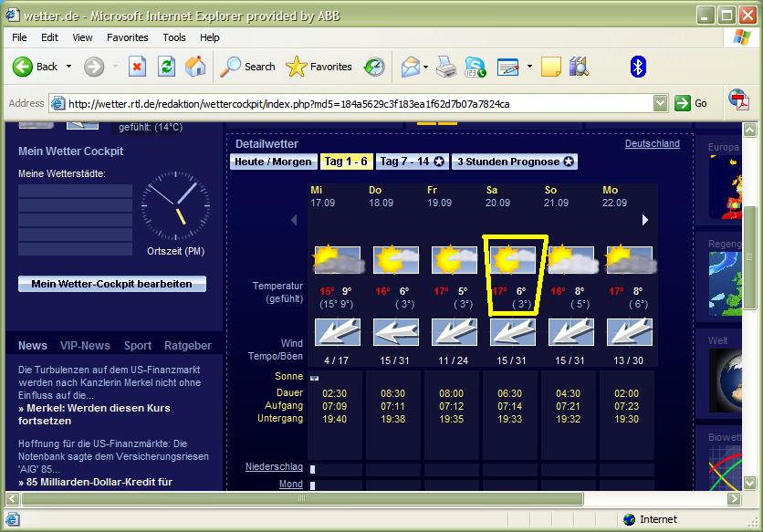
Task: Open the Favorites star toolbar button
Action: coord(319,67)
